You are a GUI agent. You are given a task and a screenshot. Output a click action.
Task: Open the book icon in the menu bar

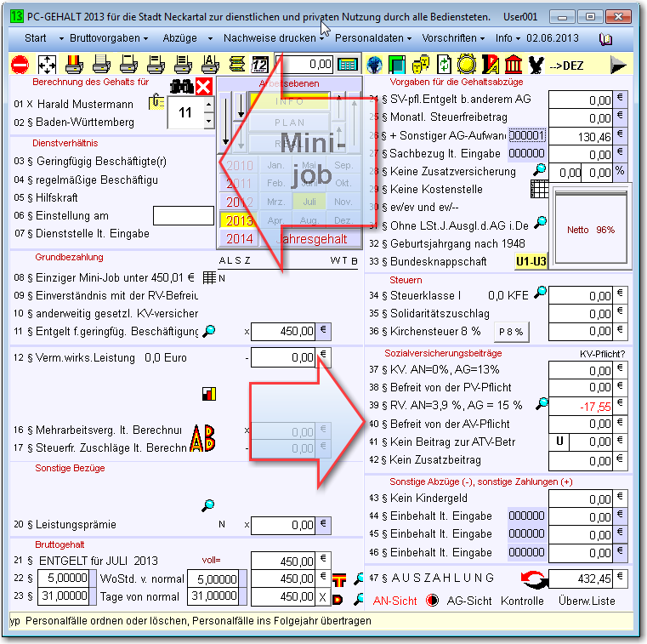tap(605, 39)
